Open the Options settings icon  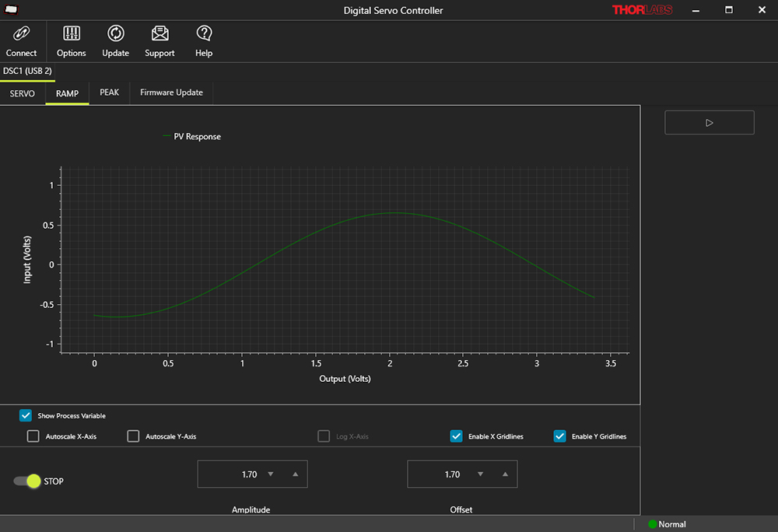pyautogui.click(x=72, y=33)
